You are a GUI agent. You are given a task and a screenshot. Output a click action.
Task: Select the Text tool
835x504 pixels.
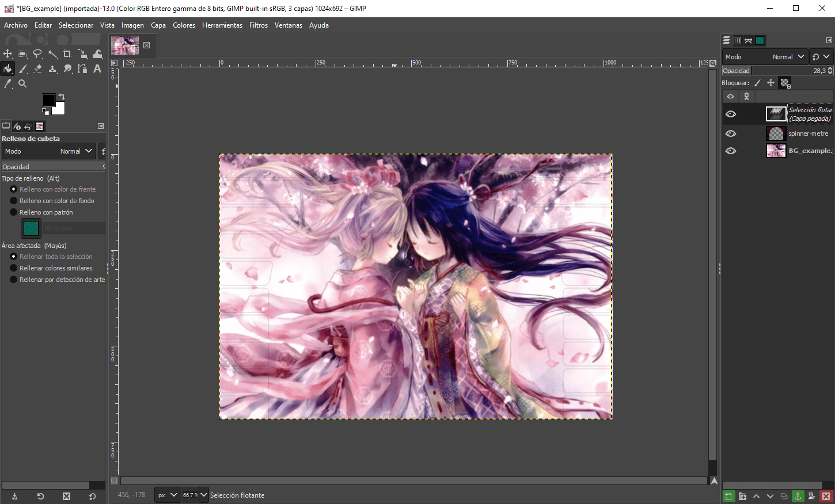click(x=97, y=69)
